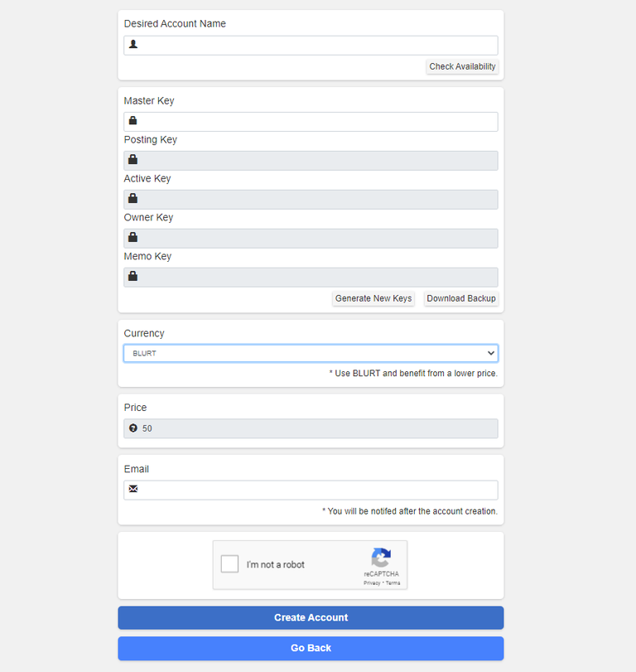Click the 'Email' label

point(136,469)
